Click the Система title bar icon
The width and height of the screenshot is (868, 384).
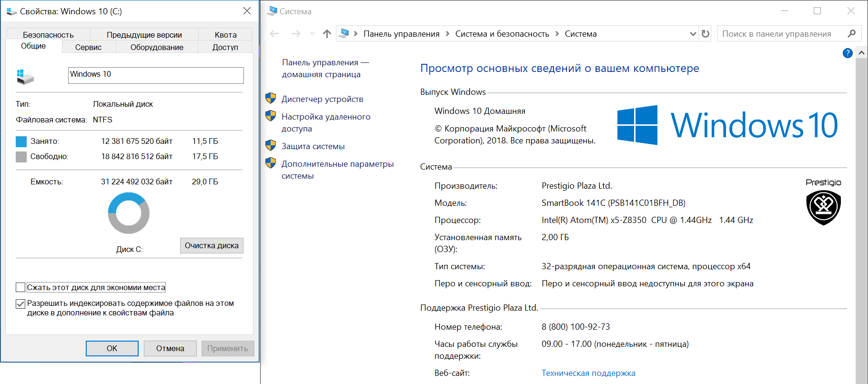pyautogui.click(x=273, y=11)
